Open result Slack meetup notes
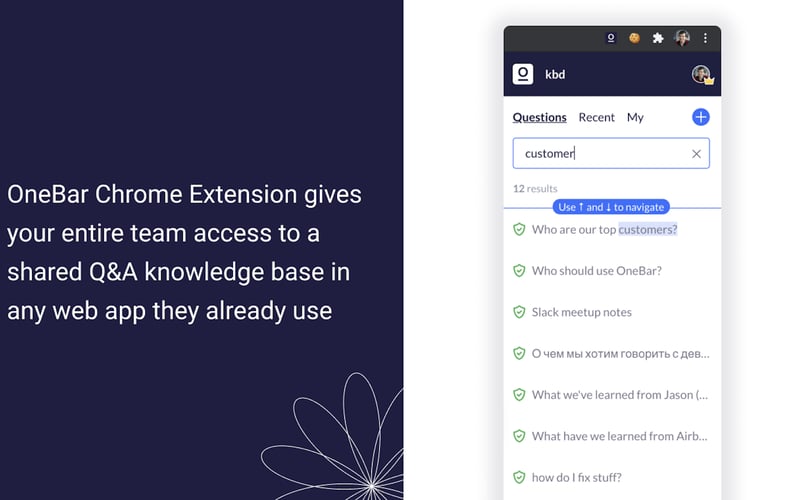The width and height of the screenshot is (800, 500). [x=582, y=312]
